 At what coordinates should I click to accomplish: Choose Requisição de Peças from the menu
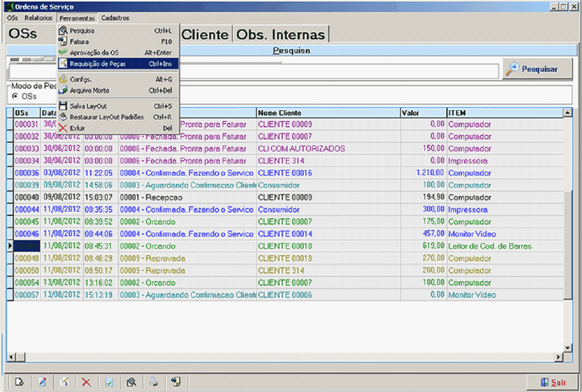click(97, 64)
